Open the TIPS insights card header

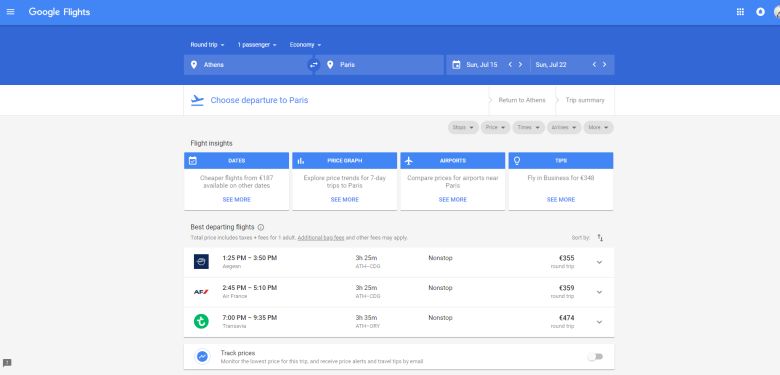[561, 161]
